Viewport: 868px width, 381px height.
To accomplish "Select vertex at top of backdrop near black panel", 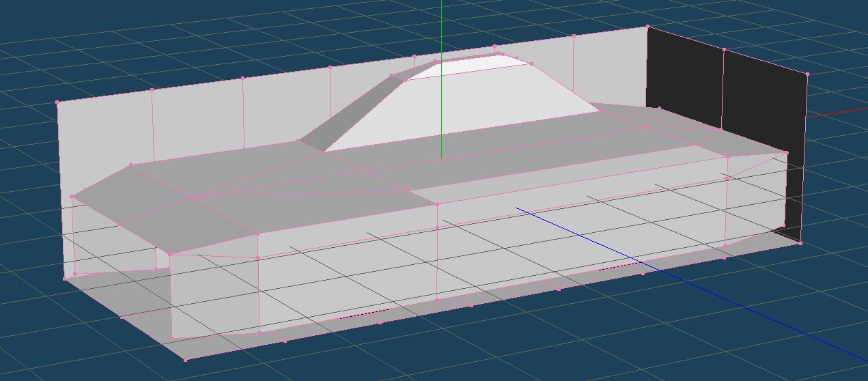I will 647,27.
